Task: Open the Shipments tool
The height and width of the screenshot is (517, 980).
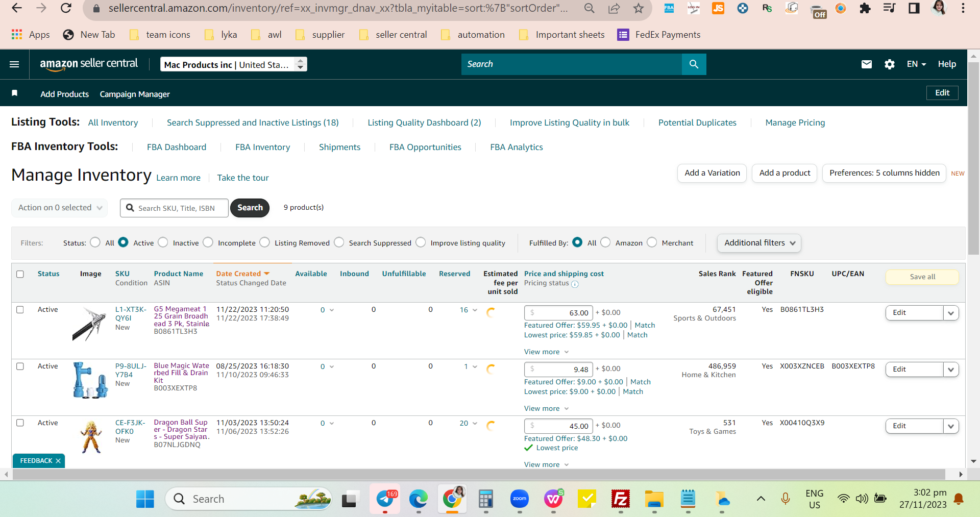Action: pyautogui.click(x=339, y=147)
